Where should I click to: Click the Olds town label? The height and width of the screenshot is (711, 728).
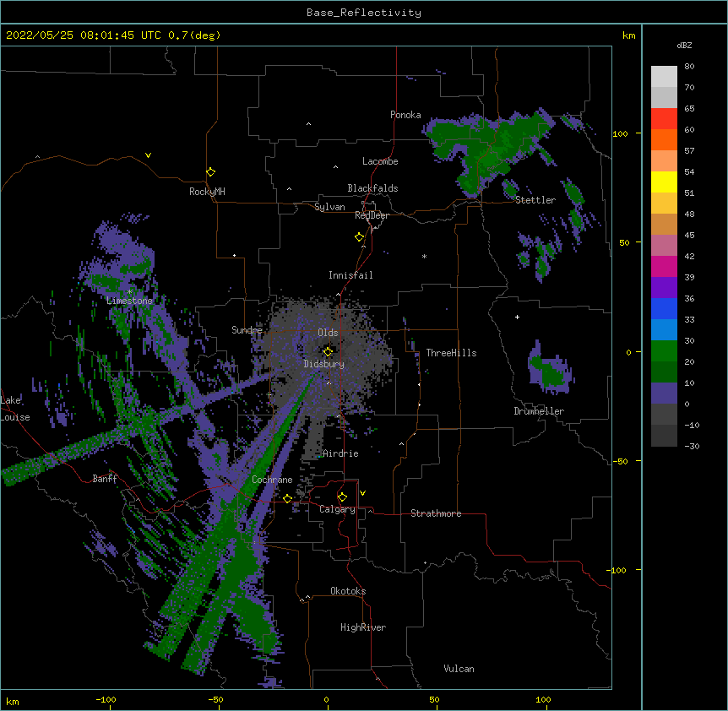328,333
